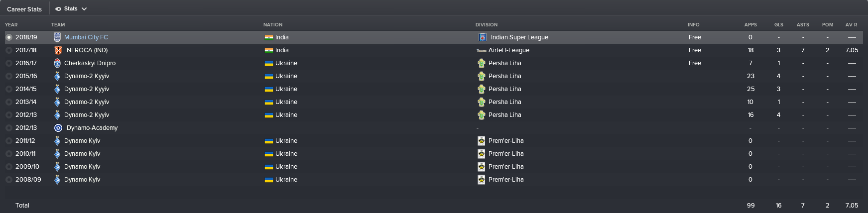The width and height of the screenshot is (868, 213).
Task: Select the 2016/17 season radio button
Action: pos(9,63)
